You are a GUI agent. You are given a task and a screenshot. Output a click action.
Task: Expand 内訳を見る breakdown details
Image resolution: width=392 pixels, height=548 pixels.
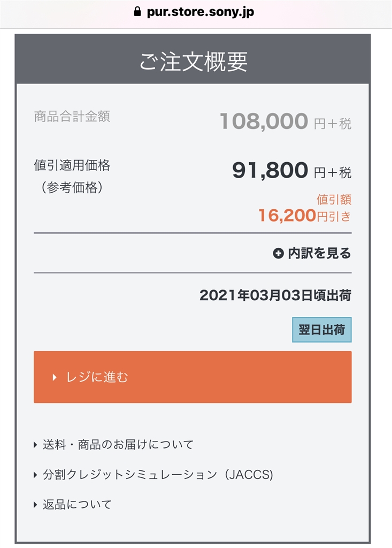(x=319, y=254)
